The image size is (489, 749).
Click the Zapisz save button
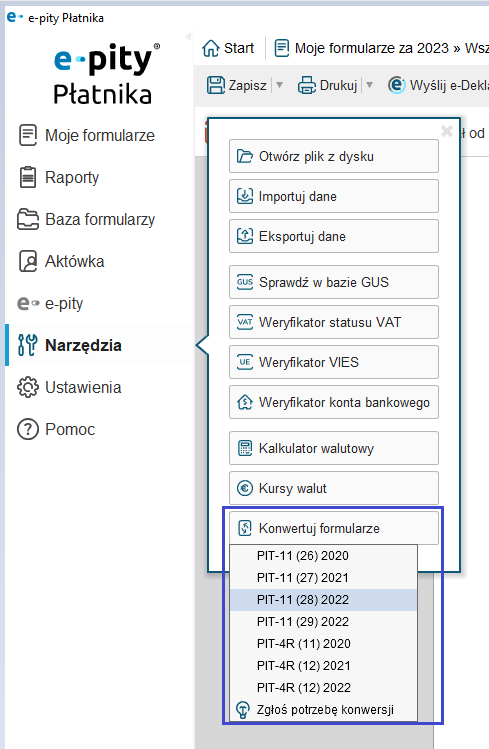pyautogui.click(x=237, y=86)
